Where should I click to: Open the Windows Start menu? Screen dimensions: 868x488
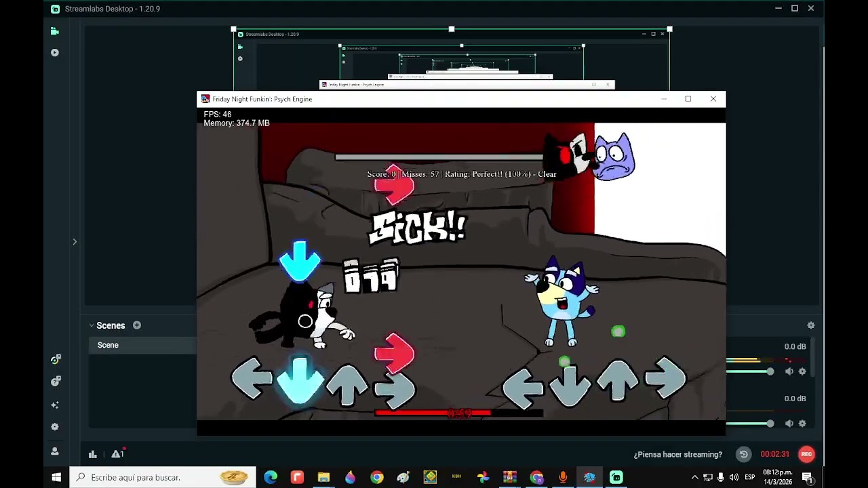56,477
